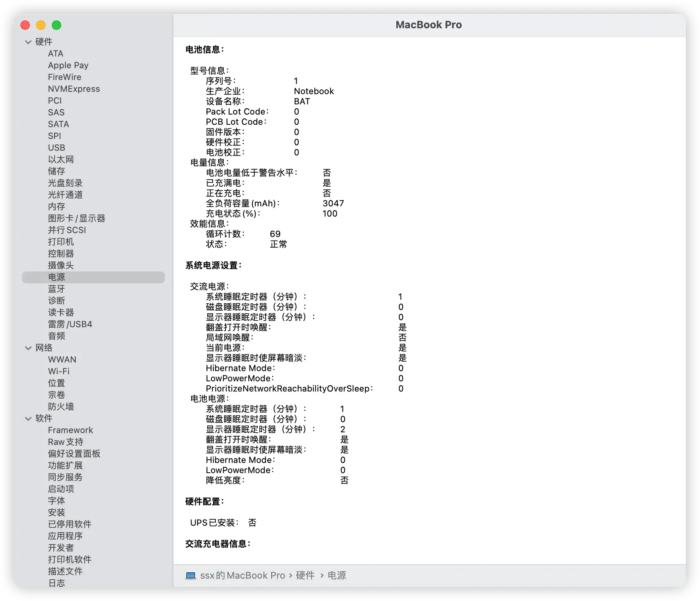Click the MacBook Pro laptop icon in path bar
700x601 pixels.
(191, 576)
